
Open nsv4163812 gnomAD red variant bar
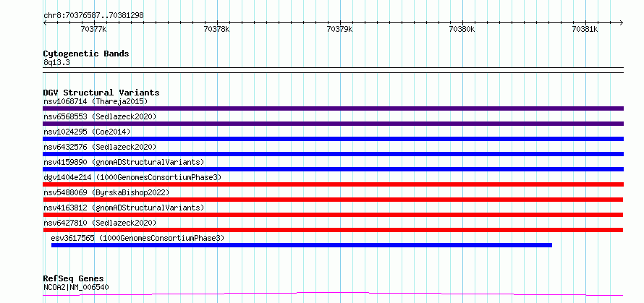333,215
